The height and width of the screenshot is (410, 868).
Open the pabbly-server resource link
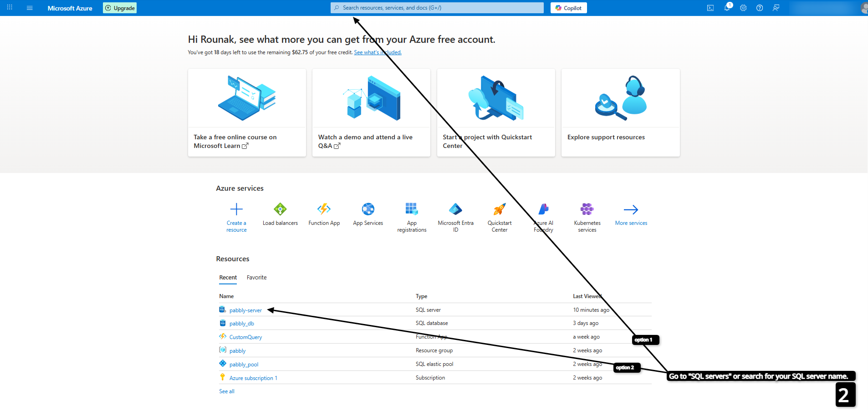[x=245, y=310]
